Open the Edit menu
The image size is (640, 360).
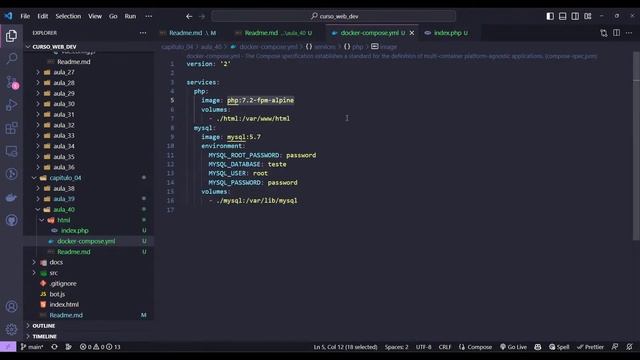coord(42,16)
